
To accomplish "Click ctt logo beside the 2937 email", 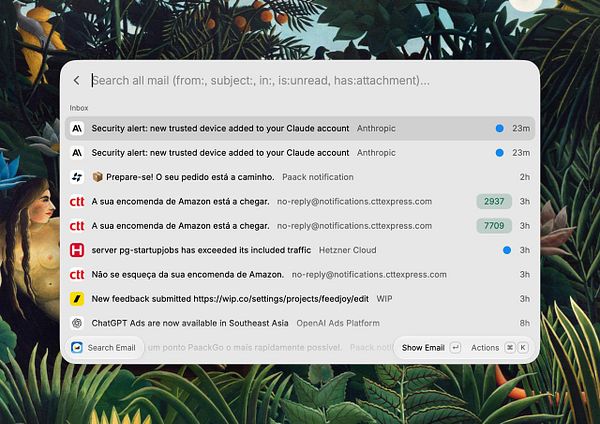I will [77, 202].
